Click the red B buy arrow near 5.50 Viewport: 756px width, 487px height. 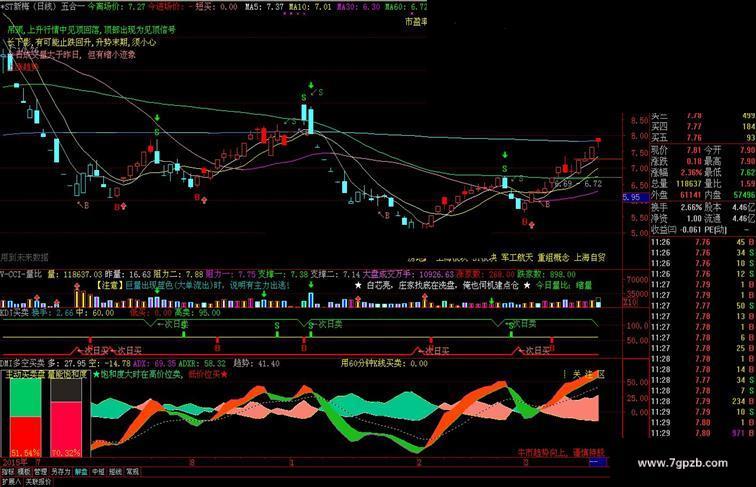528,223
